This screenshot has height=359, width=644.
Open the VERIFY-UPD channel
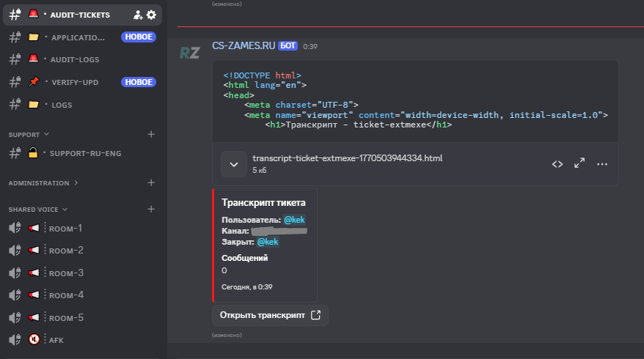[73, 82]
